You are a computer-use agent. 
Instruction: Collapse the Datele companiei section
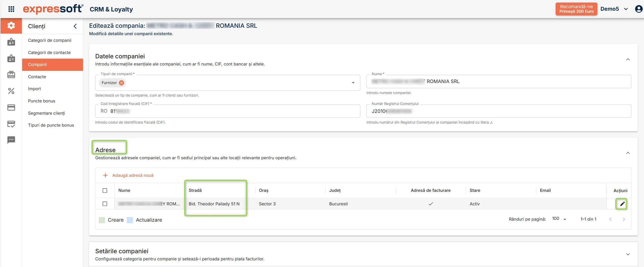tap(628, 60)
